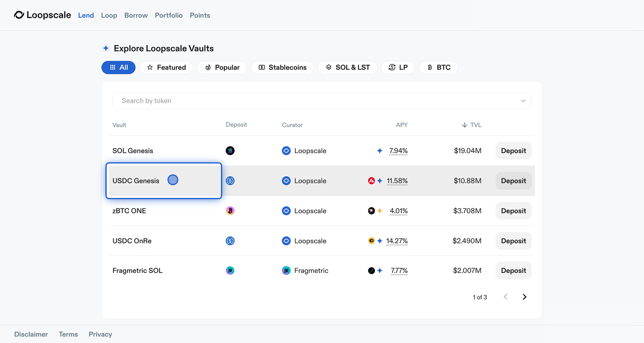Click the red reward icon beside 11.58% APY
The width and height of the screenshot is (644, 343).
point(371,181)
